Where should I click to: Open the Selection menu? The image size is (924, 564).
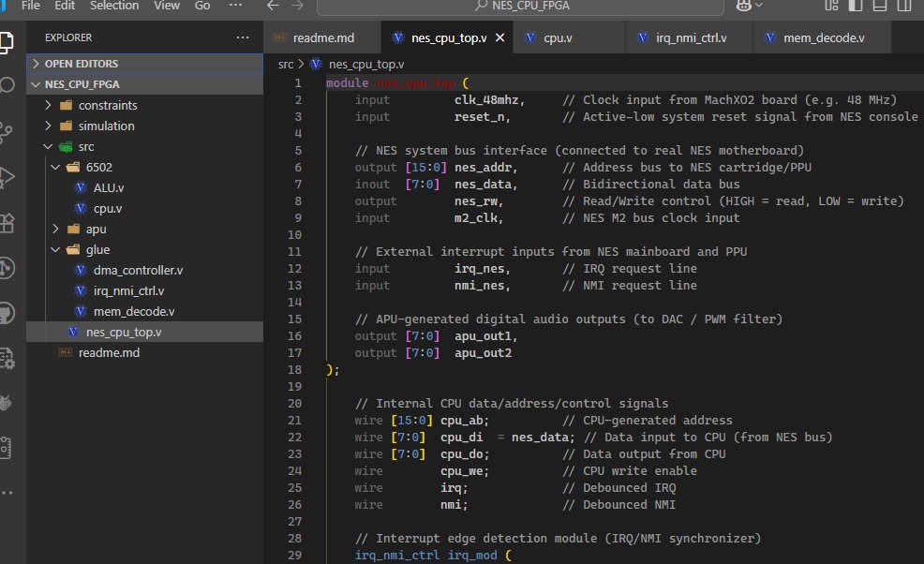coord(114,6)
